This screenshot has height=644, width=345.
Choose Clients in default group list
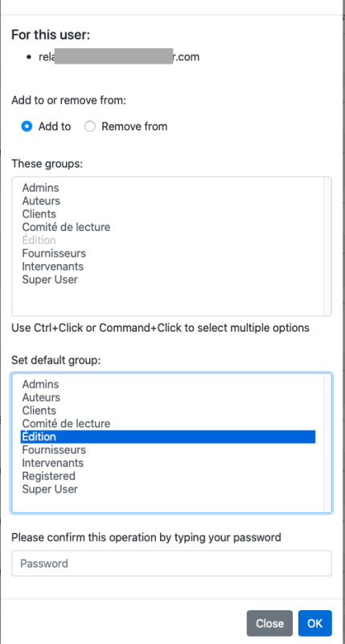[x=168, y=411]
